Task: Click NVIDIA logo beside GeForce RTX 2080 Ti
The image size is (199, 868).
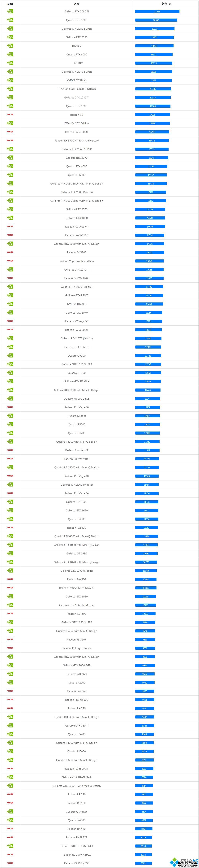Action: pos(10,11)
